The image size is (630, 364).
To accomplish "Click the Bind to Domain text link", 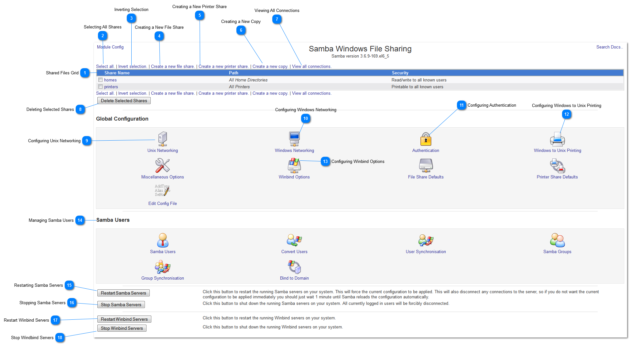I will [294, 278].
